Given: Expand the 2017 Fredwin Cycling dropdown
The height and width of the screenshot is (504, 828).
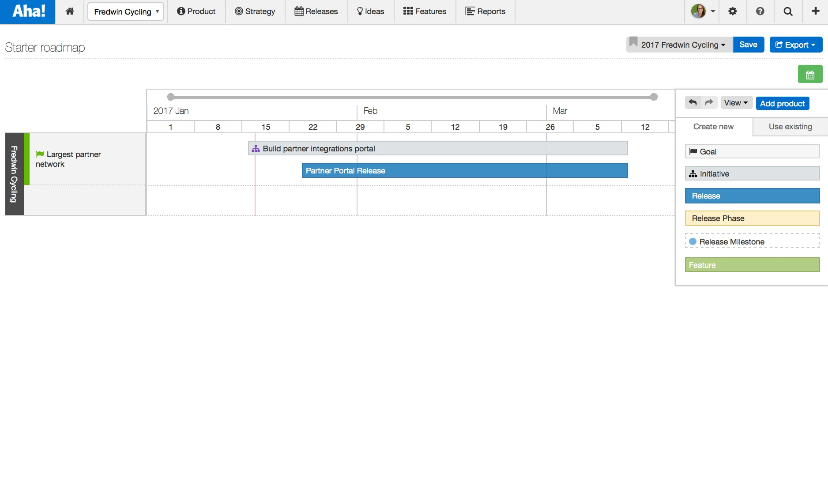Looking at the screenshot, I should point(680,45).
